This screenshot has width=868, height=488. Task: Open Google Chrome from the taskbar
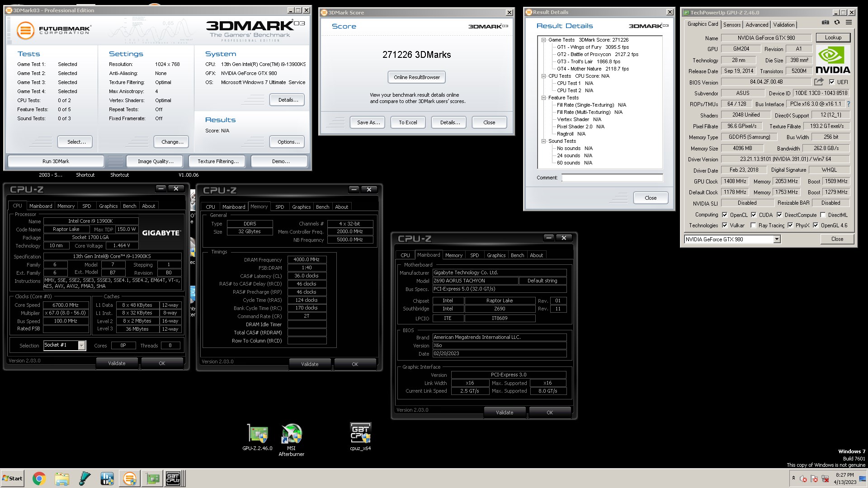click(39, 479)
